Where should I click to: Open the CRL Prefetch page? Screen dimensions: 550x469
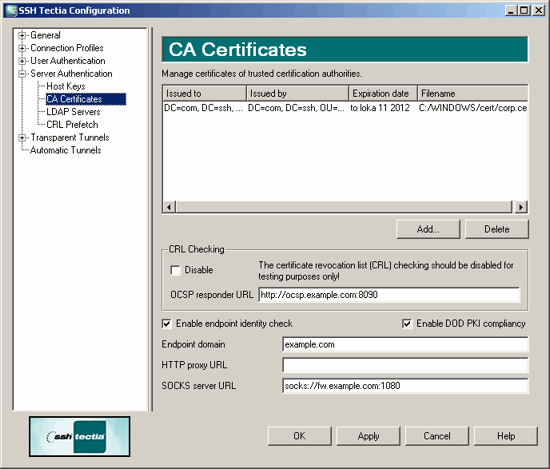72,125
